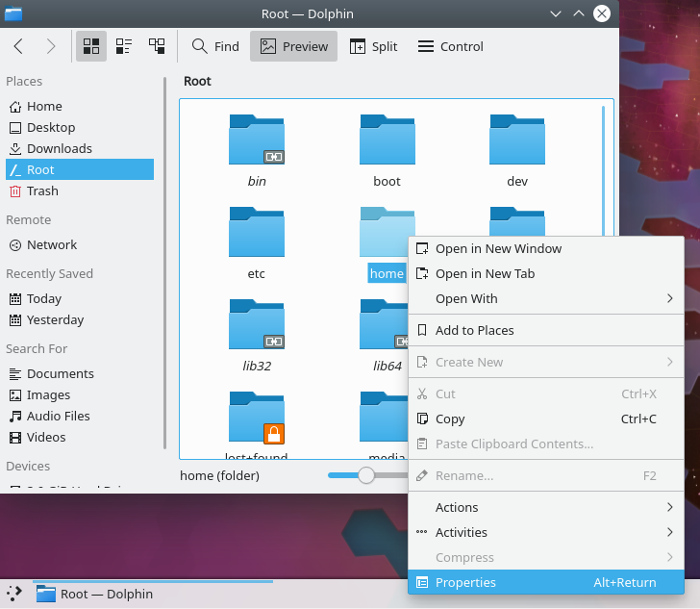Switch to Icons view mode
This screenshot has height=609, width=700.
[x=91, y=46]
